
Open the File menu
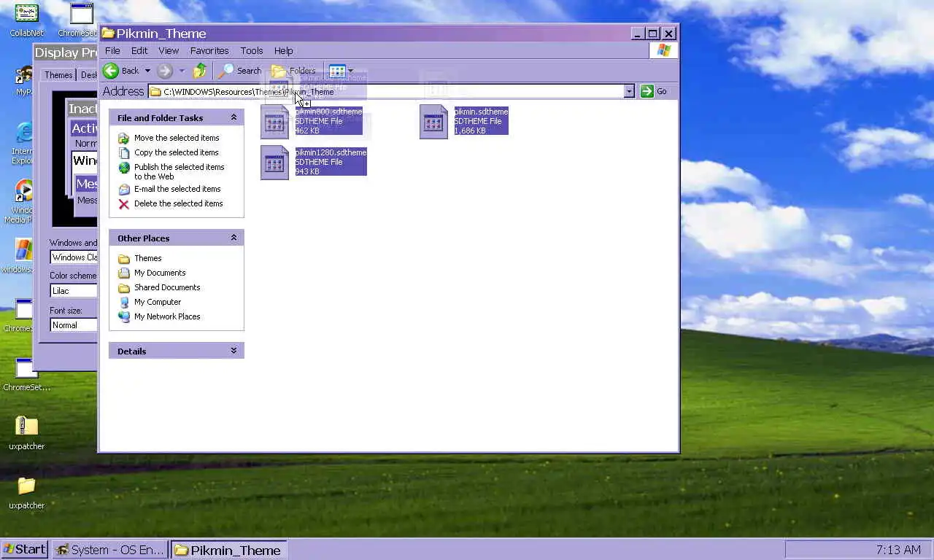point(112,50)
